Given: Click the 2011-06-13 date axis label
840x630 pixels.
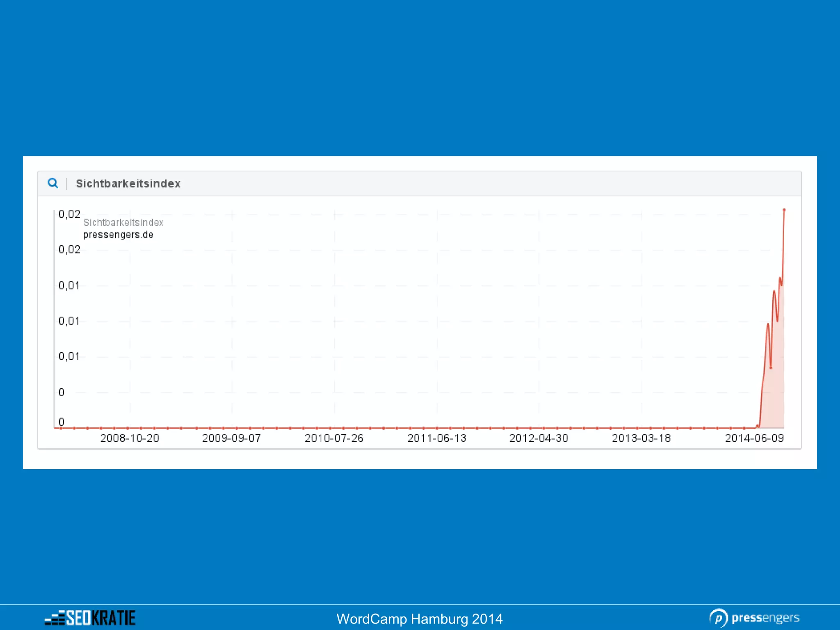Looking at the screenshot, I should tap(436, 438).
